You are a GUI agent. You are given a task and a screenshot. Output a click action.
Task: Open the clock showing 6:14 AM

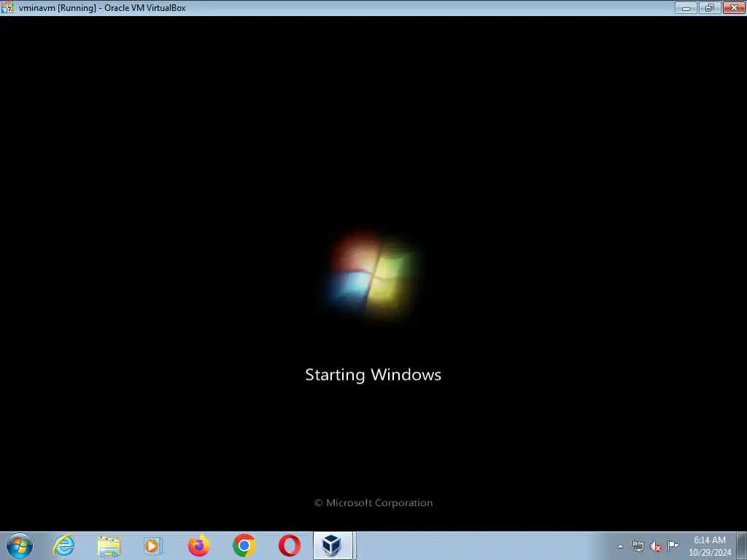tap(710, 546)
